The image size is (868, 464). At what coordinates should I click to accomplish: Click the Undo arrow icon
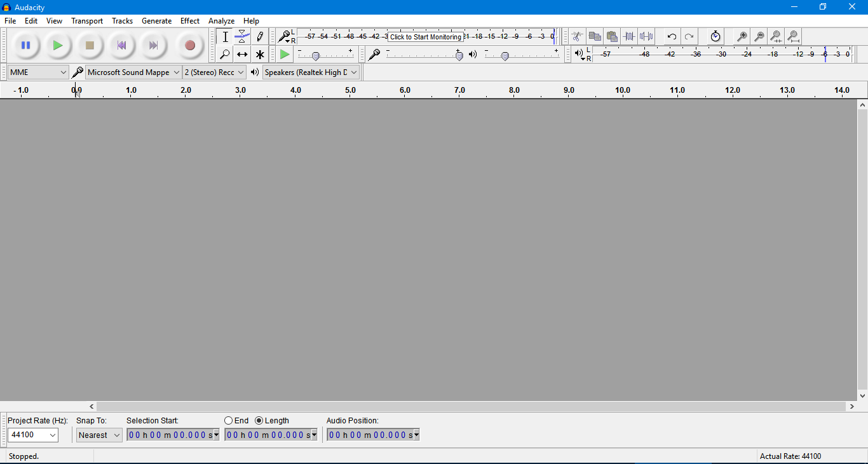pos(672,37)
